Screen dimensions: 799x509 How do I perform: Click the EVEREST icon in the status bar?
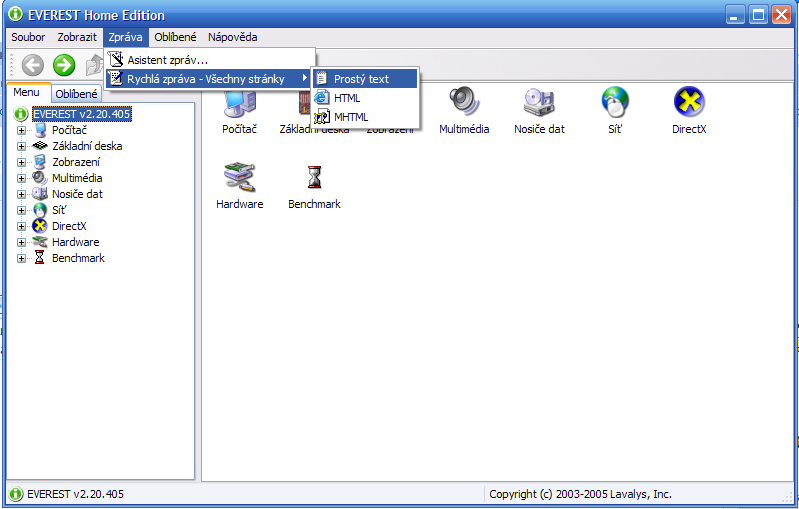[x=16, y=494]
